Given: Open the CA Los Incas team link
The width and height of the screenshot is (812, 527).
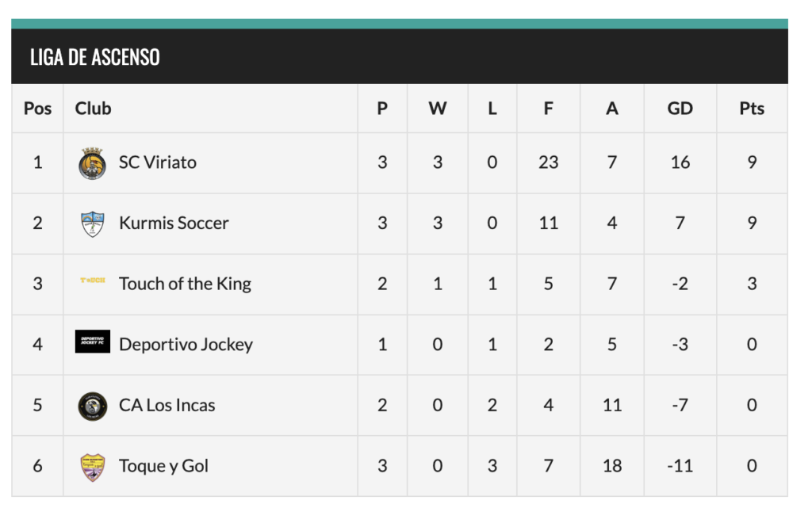Looking at the screenshot, I should point(167,406).
